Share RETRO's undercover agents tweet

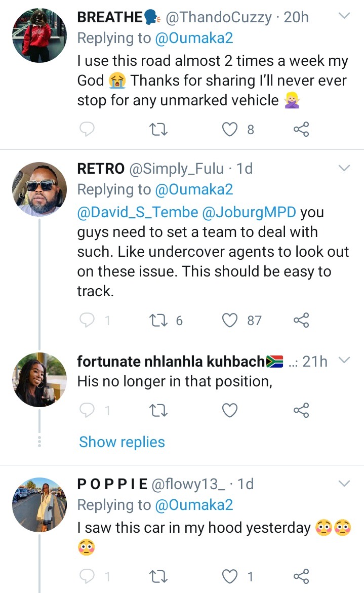pyautogui.click(x=301, y=320)
